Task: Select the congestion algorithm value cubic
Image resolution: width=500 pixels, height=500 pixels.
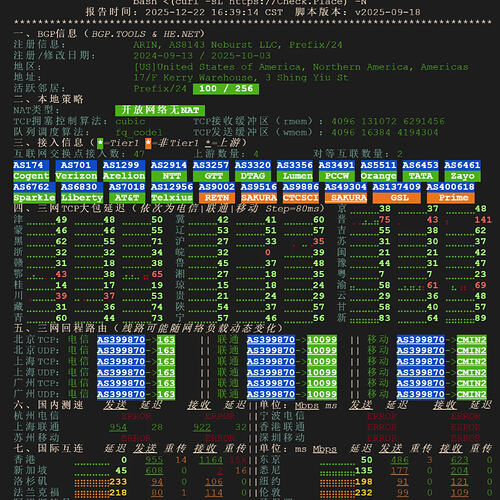Action: tap(130, 121)
